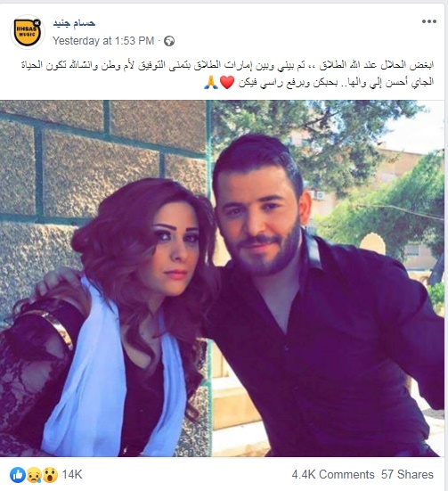Click the IHSAS Music profile picture
448x491 pixels.
tap(28, 32)
